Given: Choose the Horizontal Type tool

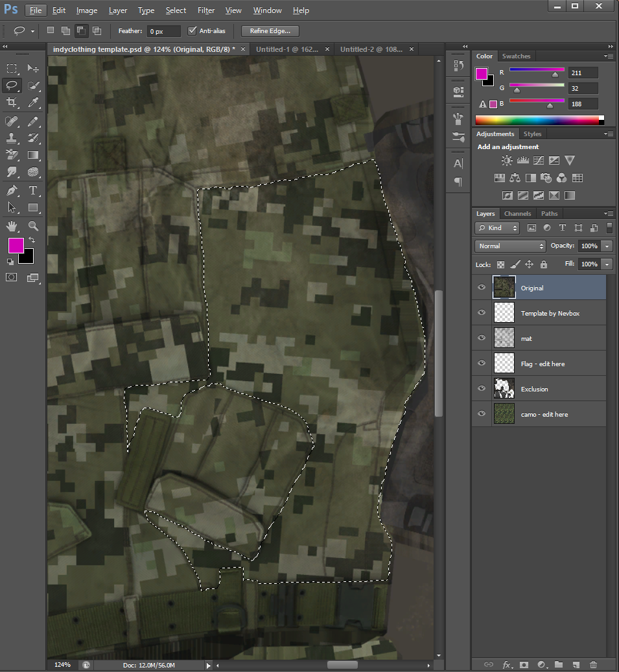Looking at the screenshot, I should point(33,191).
